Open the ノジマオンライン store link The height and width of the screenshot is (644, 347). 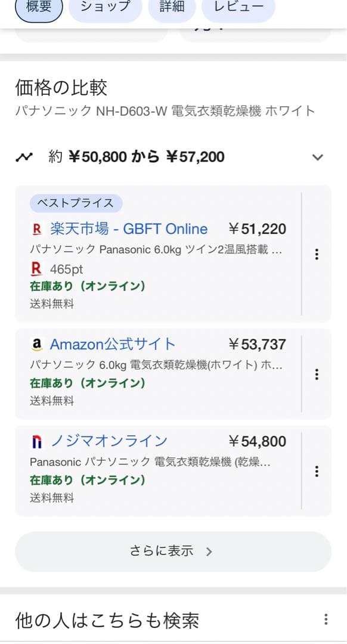(107, 441)
